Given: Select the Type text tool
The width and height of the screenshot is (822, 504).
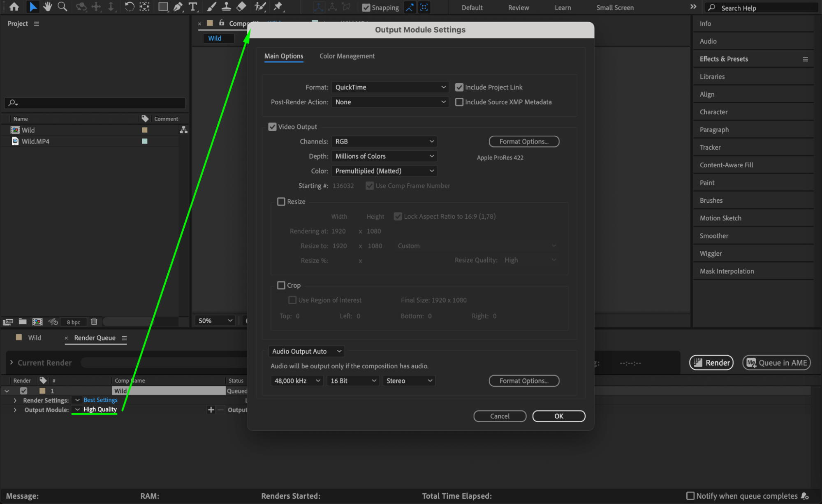Looking at the screenshot, I should click(192, 7).
